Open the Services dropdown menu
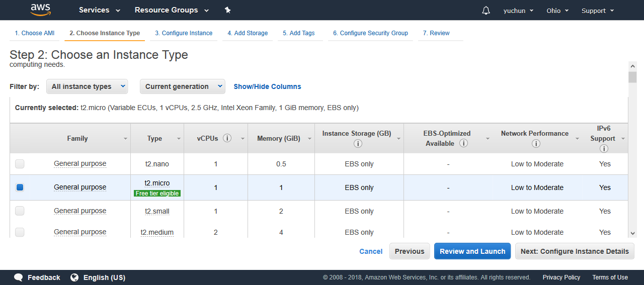Screen dimensions: 644x285 pyautogui.click(x=100, y=10)
